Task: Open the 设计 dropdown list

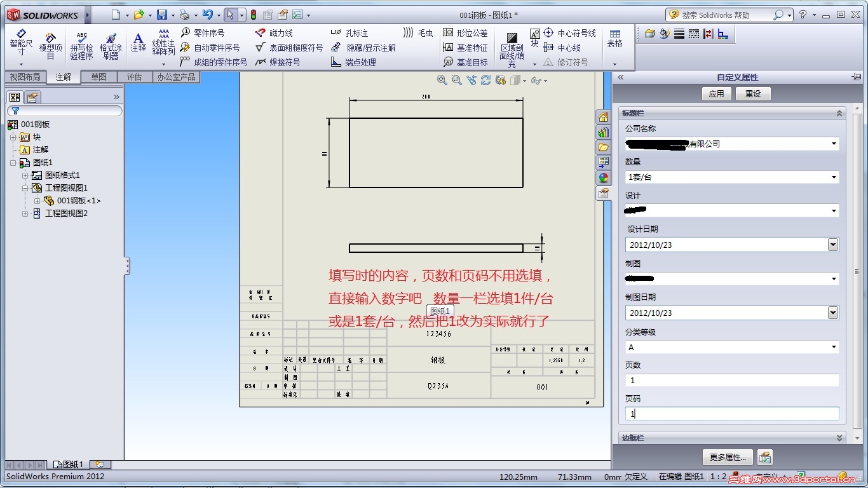Action: (834, 210)
